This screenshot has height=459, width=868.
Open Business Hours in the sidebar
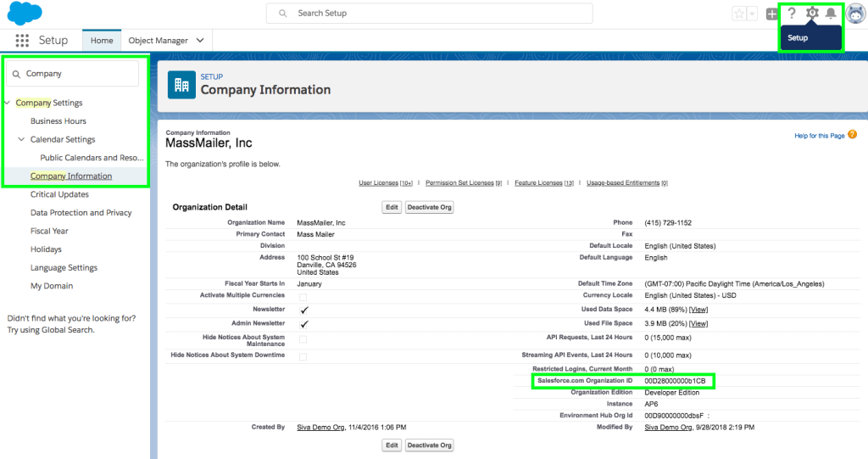coord(58,120)
